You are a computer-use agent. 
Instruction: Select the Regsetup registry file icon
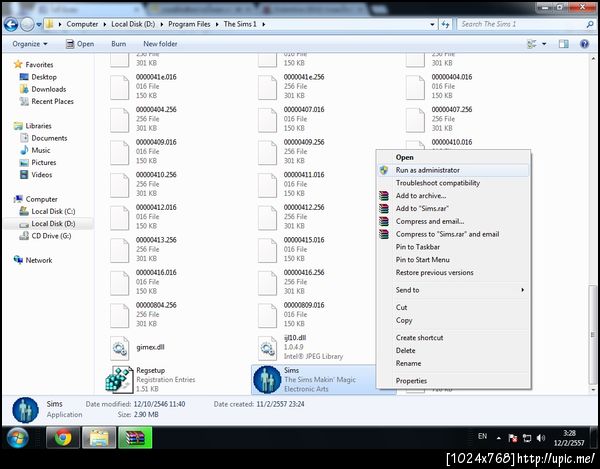119,379
